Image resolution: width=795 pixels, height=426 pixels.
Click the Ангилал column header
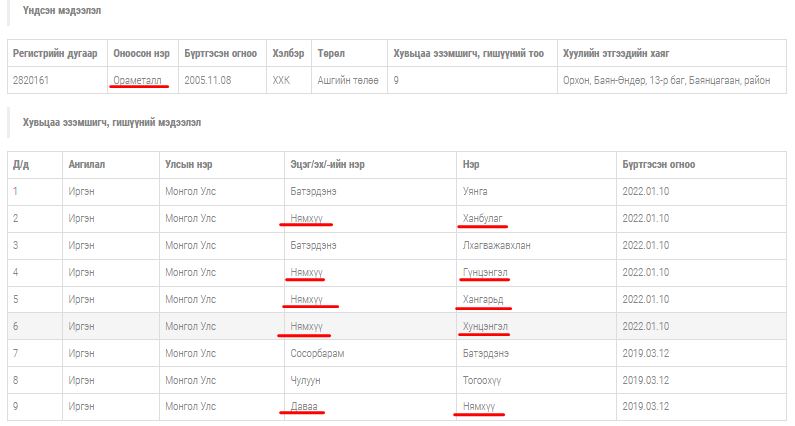point(87,164)
